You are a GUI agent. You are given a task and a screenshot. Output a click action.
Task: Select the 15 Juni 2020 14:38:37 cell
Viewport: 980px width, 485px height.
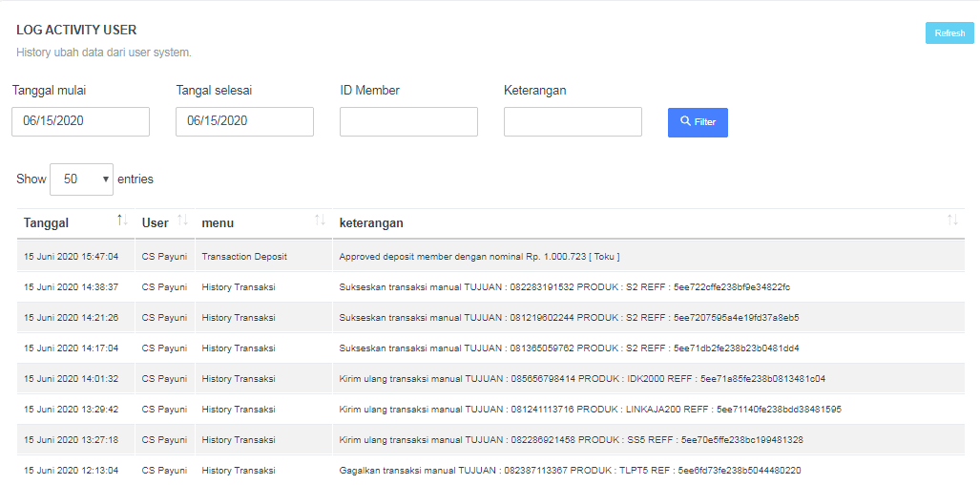click(x=75, y=286)
